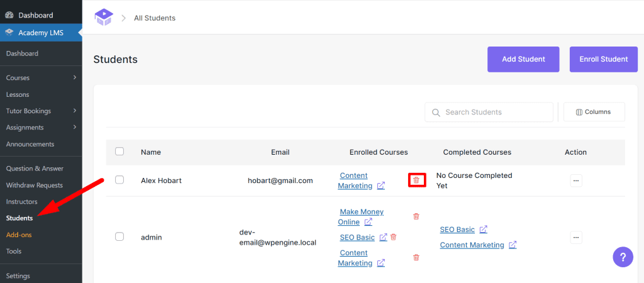Image resolution: width=644 pixels, height=283 pixels.
Task: Click the Add Student button
Action: [x=523, y=59]
